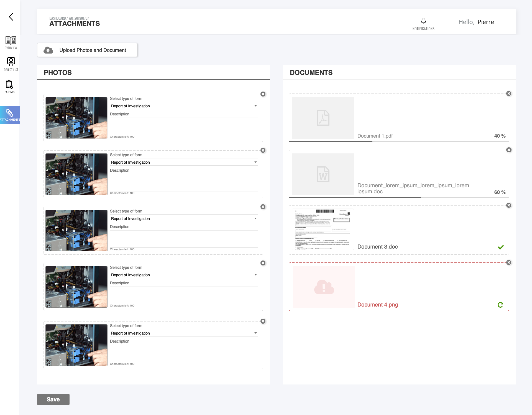Click Upload Photos and Document button

click(x=87, y=50)
